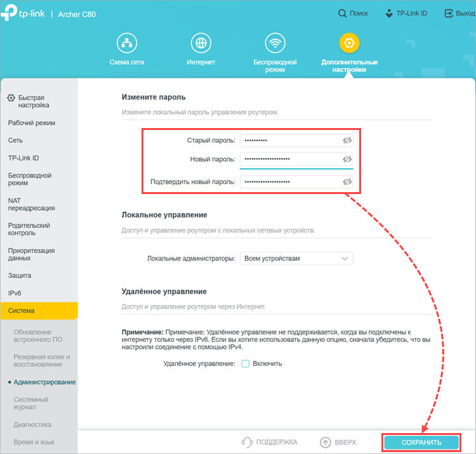Open TP-Link ID in header

click(x=406, y=13)
